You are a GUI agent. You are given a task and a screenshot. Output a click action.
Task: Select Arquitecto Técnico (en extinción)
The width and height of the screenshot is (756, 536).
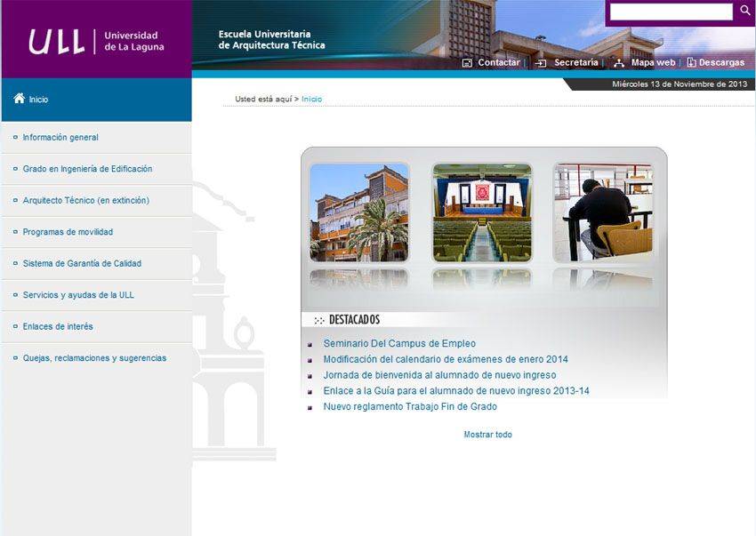85,201
